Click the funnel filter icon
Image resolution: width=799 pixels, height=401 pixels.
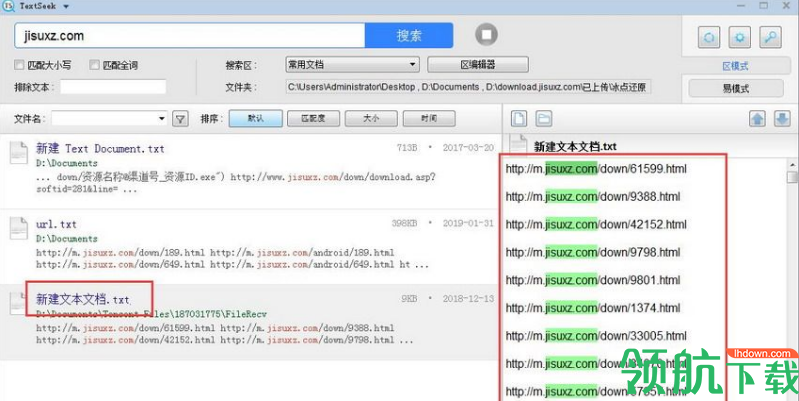[180, 119]
